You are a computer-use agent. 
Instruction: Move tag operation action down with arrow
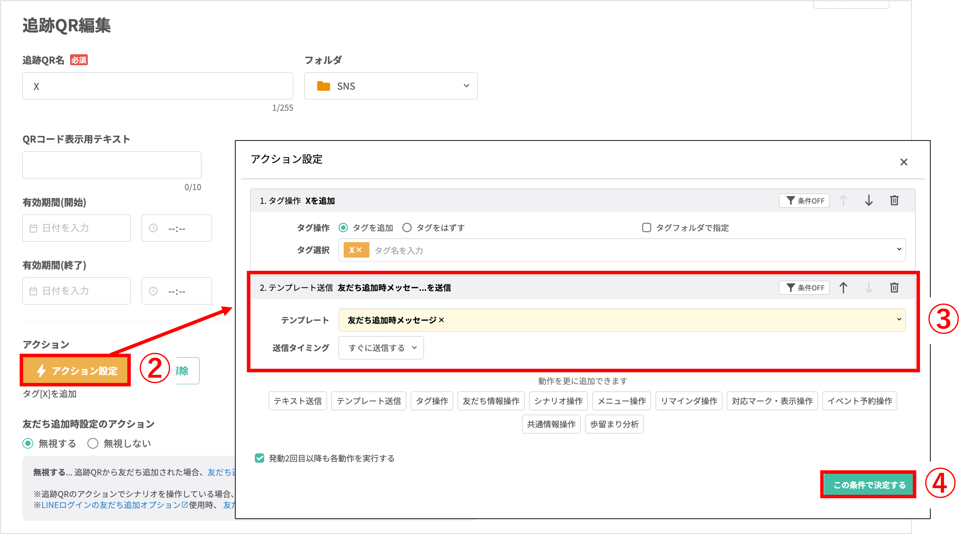(x=869, y=200)
